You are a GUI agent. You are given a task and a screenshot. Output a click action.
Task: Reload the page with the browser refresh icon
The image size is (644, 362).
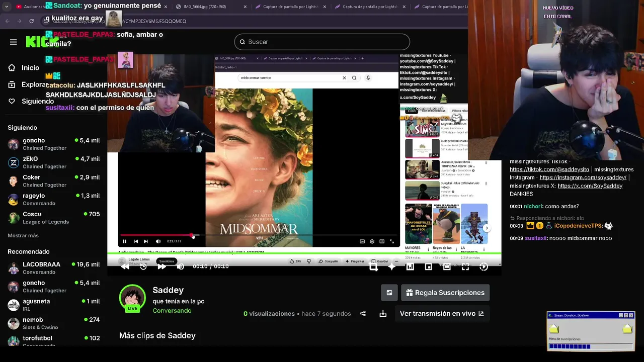[32, 21]
